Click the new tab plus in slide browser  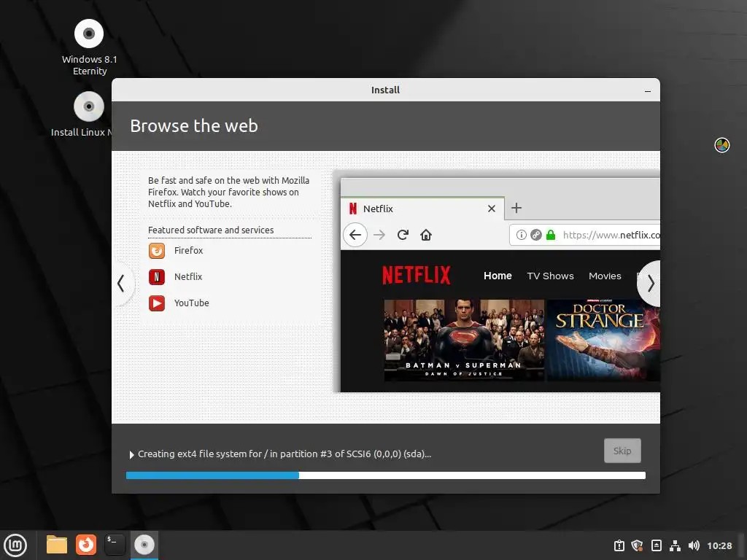point(516,208)
